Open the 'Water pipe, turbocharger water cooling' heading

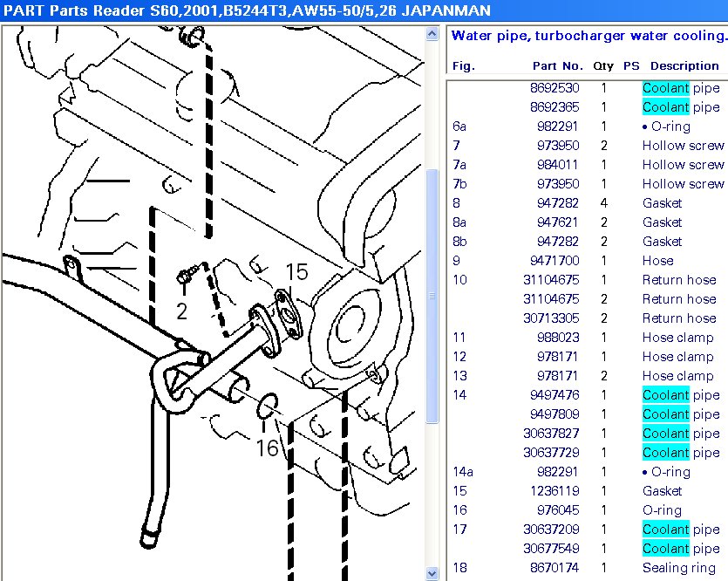tap(585, 36)
